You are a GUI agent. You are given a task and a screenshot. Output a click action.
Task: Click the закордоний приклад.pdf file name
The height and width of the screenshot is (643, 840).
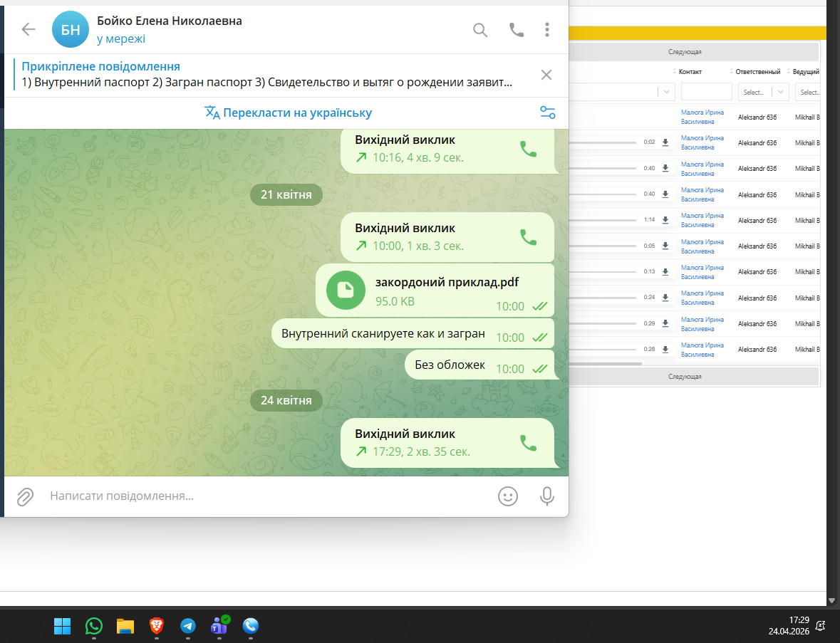pos(447,282)
